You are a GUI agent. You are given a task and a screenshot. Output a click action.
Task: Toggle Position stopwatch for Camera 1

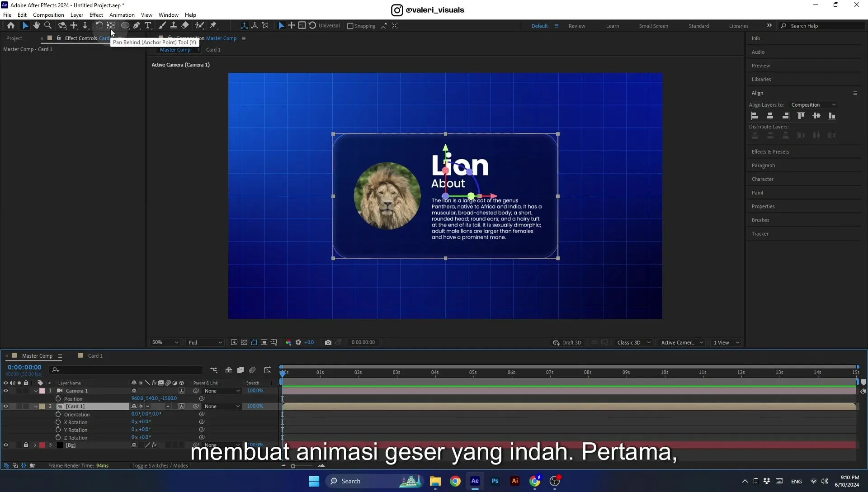[58, 399]
